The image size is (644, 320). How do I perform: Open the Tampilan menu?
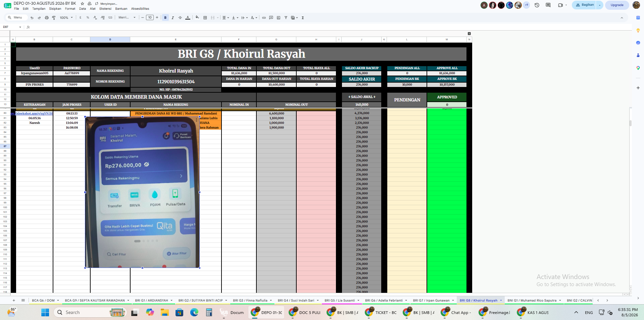tap(39, 9)
